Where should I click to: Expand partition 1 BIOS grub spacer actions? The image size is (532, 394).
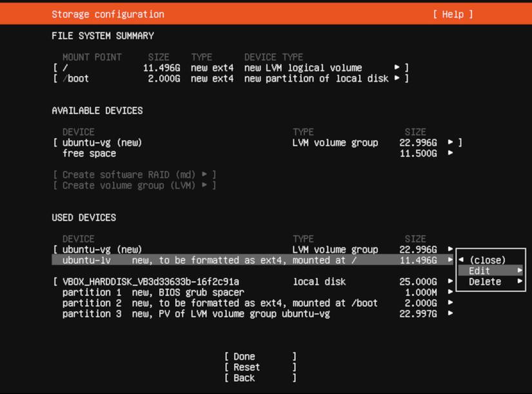449,292
